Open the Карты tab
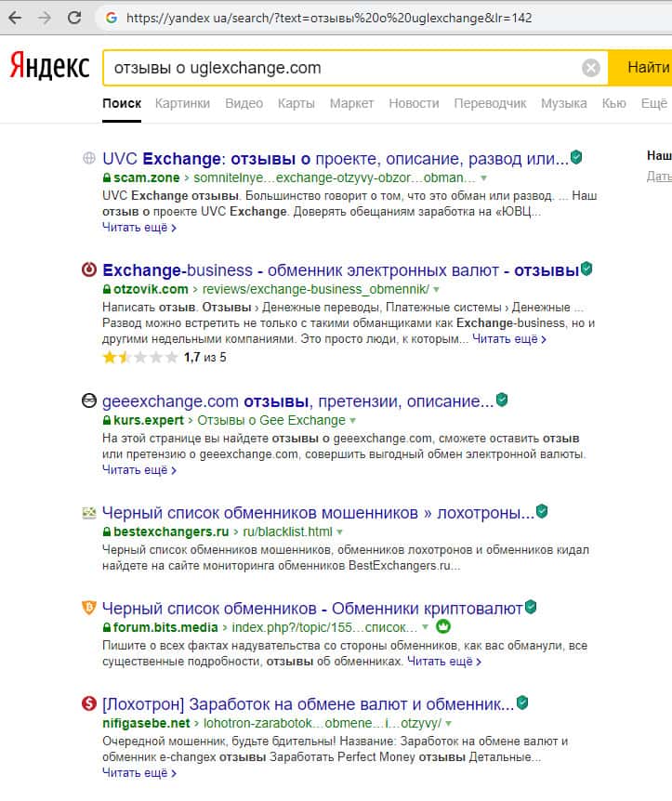The width and height of the screenshot is (672, 801). point(296,104)
